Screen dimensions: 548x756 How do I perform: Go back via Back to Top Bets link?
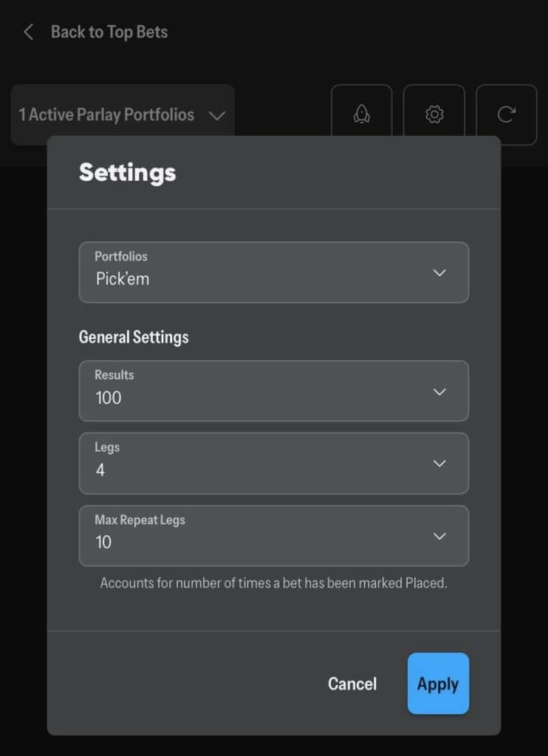click(109, 32)
